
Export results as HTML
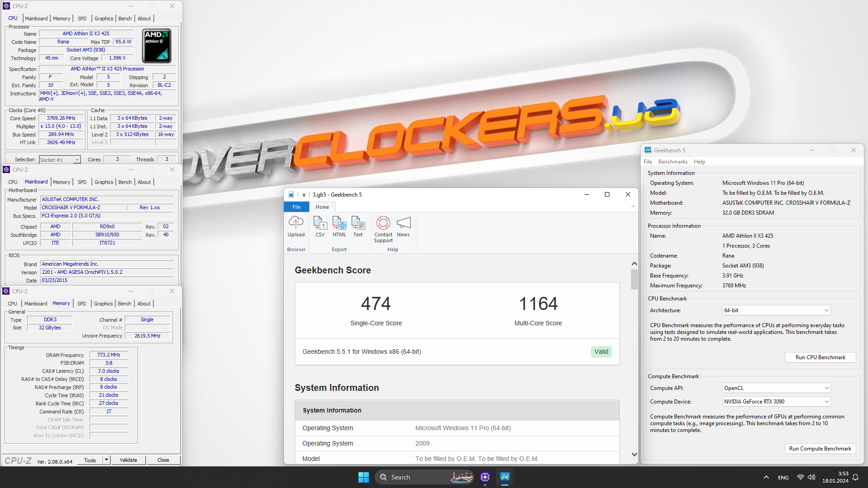[x=339, y=226]
